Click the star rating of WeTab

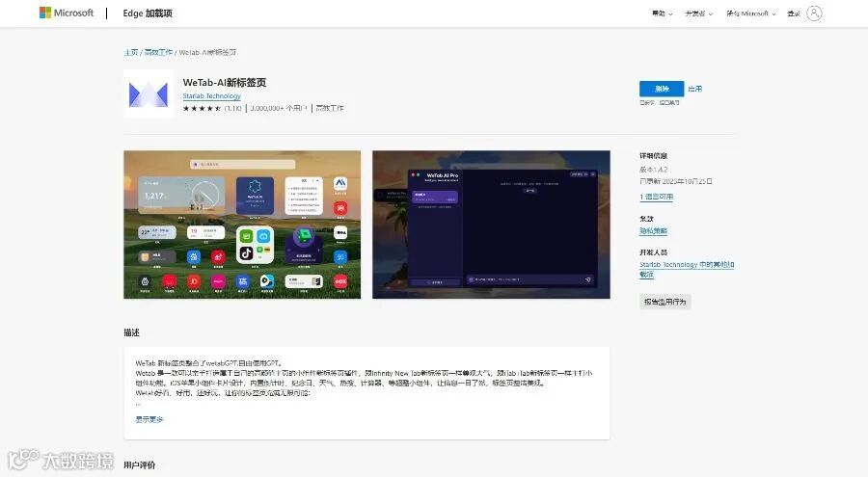tap(202, 109)
